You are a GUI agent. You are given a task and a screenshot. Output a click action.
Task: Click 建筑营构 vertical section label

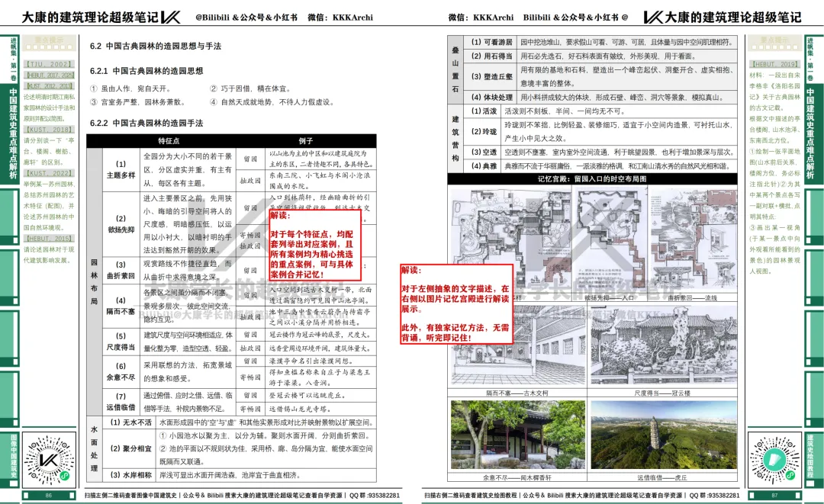tap(455, 139)
